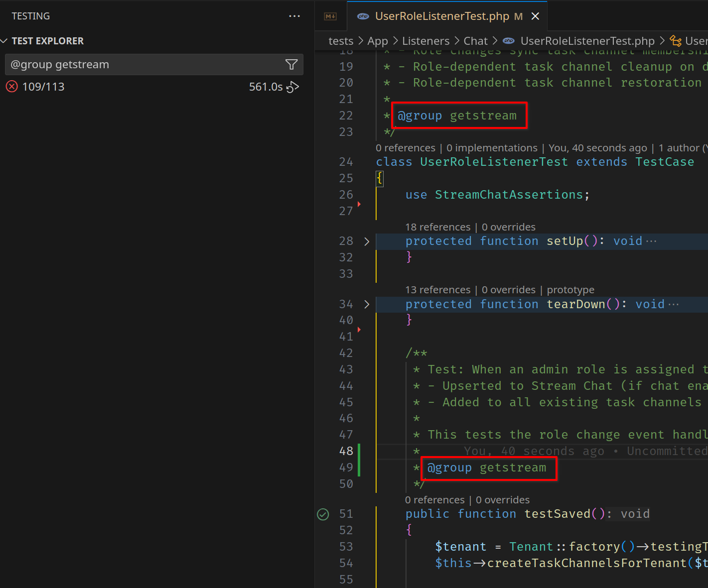Click the '18 references' code lens link

(x=437, y=227)
